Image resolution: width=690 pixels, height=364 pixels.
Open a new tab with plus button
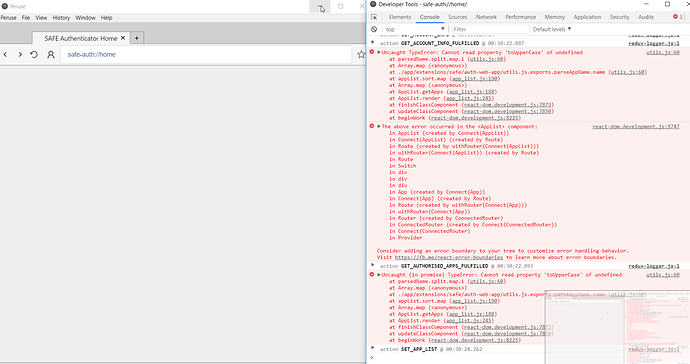[137, 38]
